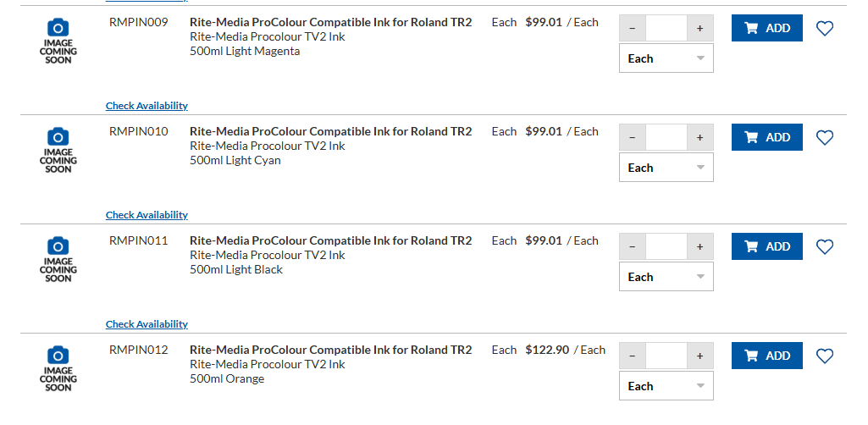The height and width of the screenshot is (425, 868).
Task: Open RMPIN011 product title link
Action: [330, 240]
